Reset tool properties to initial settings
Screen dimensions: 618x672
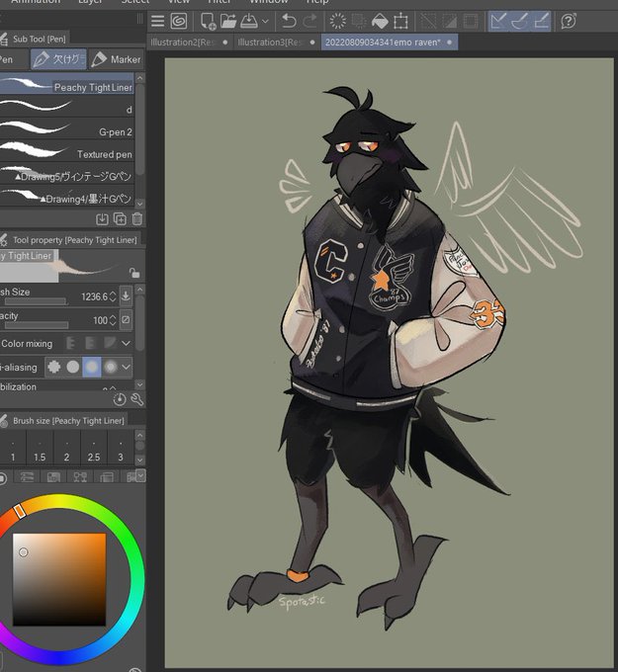(x=120, y=399)
